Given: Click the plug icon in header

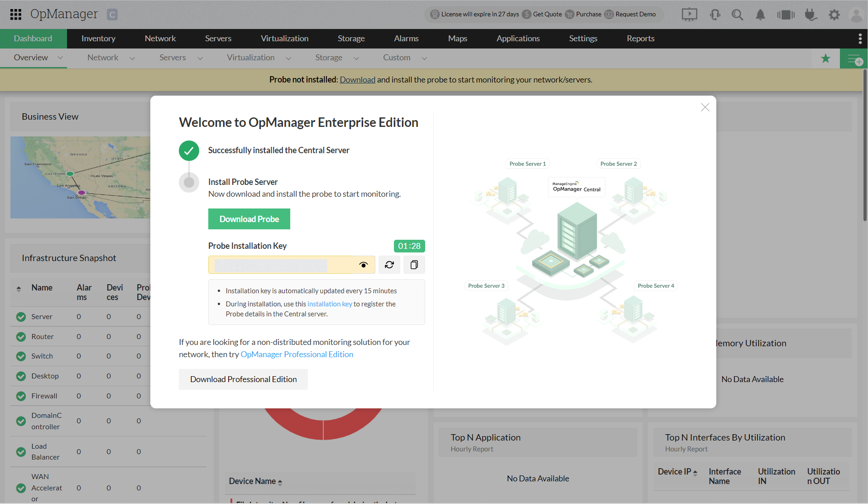Looking at the screenshot, I should point(810,15).
